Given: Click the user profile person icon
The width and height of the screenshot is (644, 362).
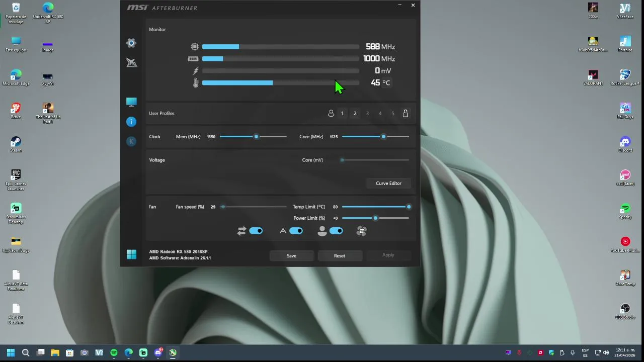Looking at the screenshot, I should click(x=331, y=113).
